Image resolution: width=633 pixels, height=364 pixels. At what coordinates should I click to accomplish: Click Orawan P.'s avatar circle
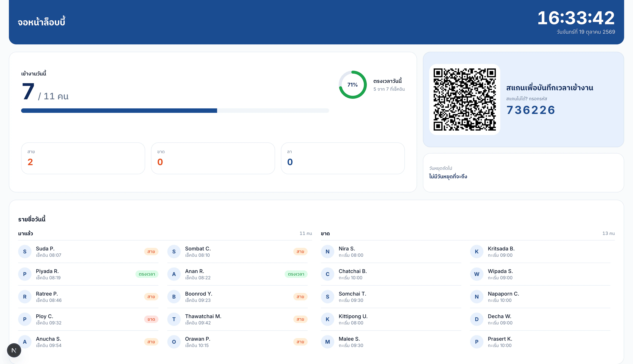point(174,342)
